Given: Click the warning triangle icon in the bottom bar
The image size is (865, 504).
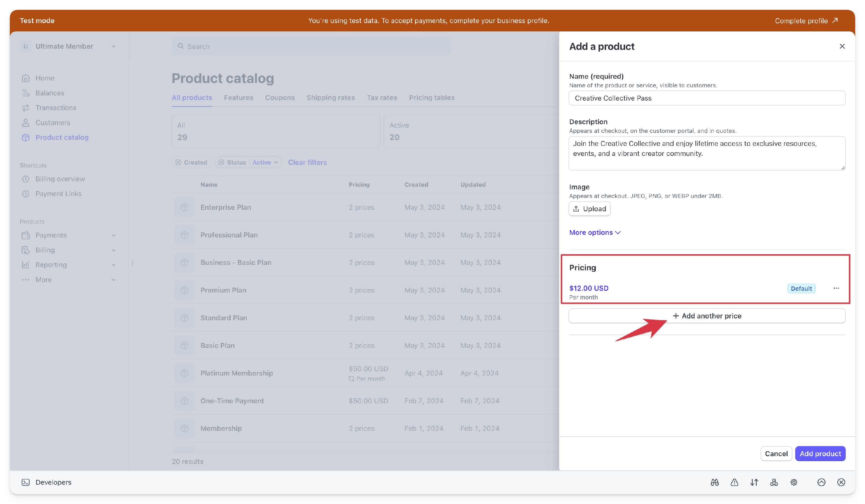Looking at the screenshot, I should tap(734, 482).
